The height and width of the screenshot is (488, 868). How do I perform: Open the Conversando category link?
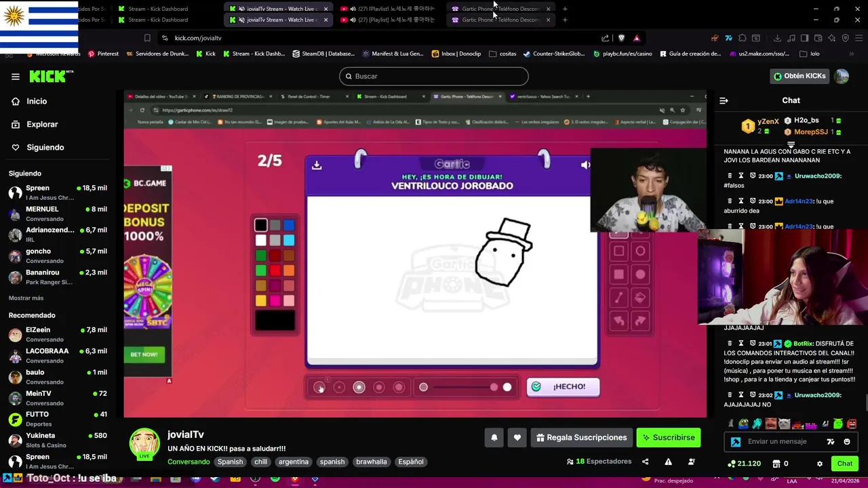pyautogui.click(x=189, y=462)
